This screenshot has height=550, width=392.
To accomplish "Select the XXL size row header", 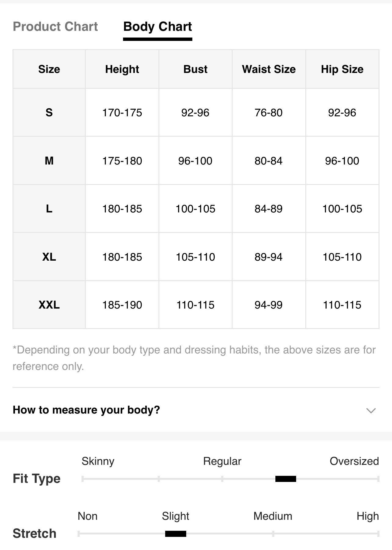I will [x=49, y=305].
